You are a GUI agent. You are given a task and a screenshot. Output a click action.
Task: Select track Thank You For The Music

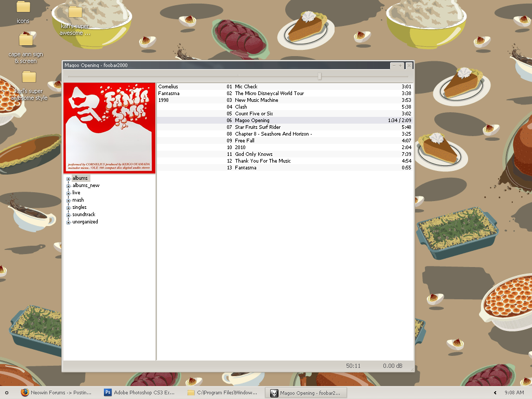284,161
